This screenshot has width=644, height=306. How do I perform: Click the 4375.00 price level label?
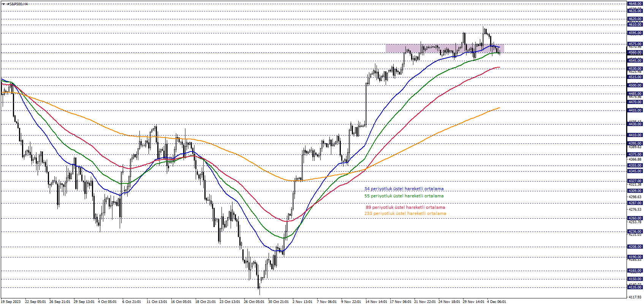coord(635,155)
